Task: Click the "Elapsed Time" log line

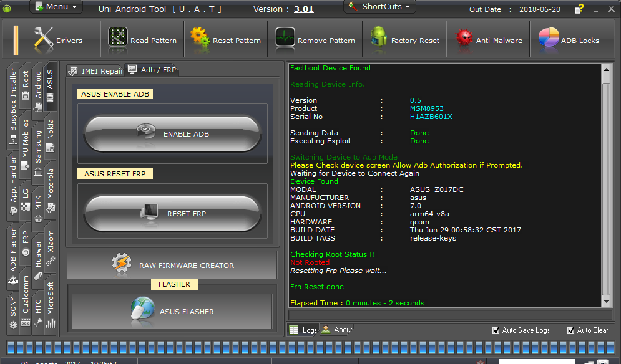Action: pyautogui.click(x=357, y=303)
